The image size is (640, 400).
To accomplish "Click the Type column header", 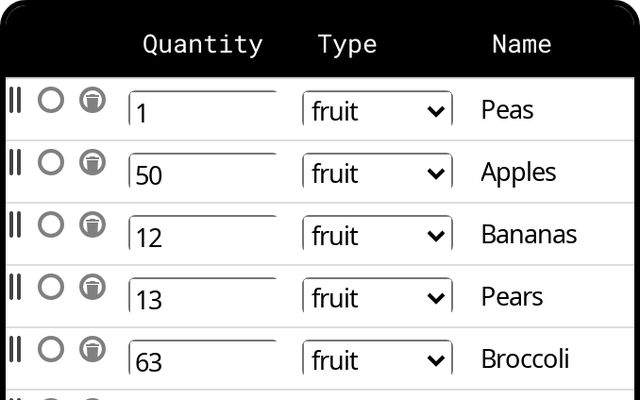I will coord(347,44).
